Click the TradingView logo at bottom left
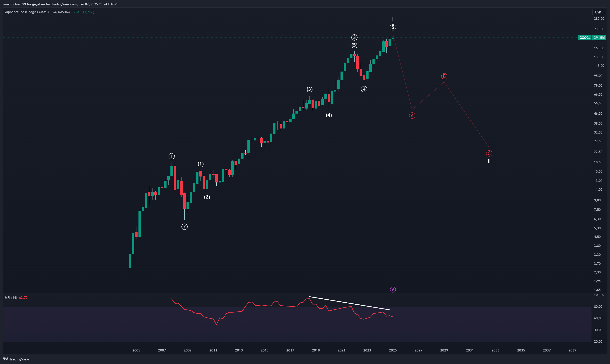The width and height of the screenshot is (610, 364). 16,359
